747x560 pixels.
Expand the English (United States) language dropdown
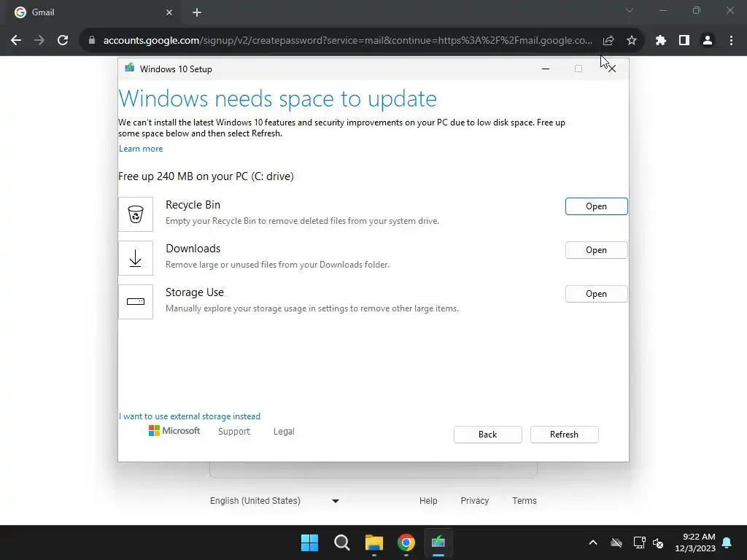[x=274, y=501]
